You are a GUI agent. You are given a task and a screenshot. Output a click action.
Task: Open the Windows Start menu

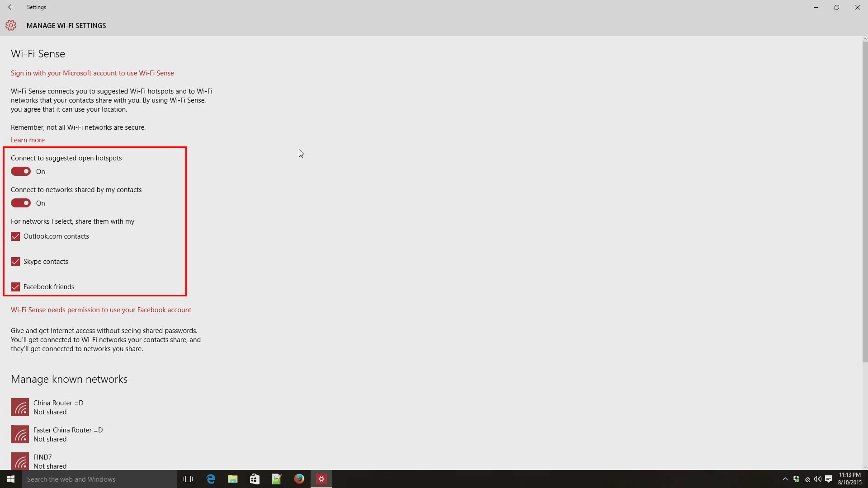[11, 479]
